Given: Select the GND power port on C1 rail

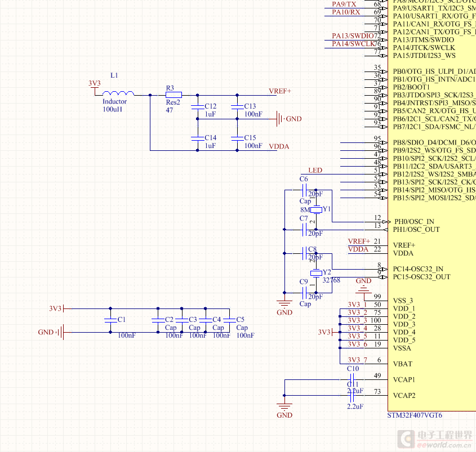Looking at the screenshot, I should (55, 332).
